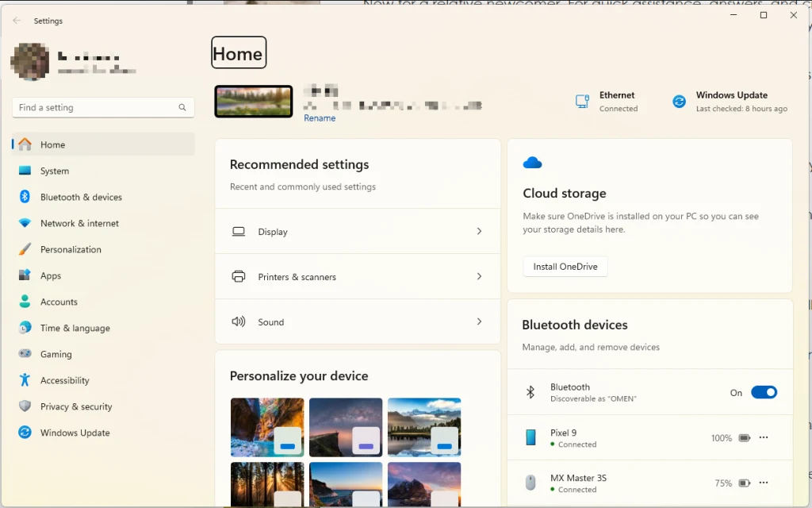The image size is (812, 508).
Task: Open Sound settings via right chevron
Action: pyautogui.click(x=479, y=322)
